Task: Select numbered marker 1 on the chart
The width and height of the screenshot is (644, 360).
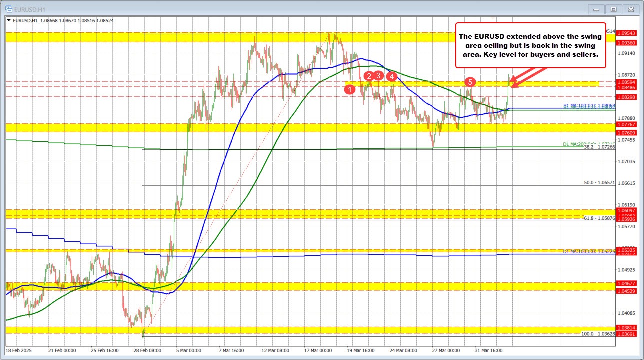Action: click(x=350, y=89)
